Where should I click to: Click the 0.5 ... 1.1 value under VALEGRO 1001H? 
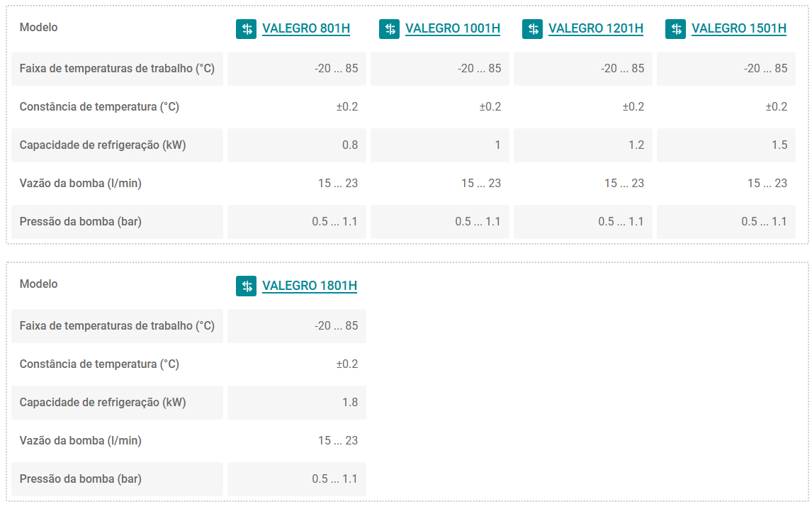478,222
